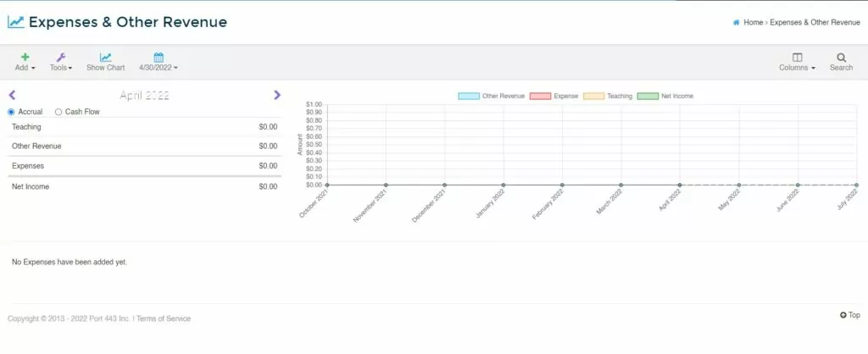Go to previous month arrow
Screen dimensions: 868x354
pyautogui.click(x=12, y=95)
